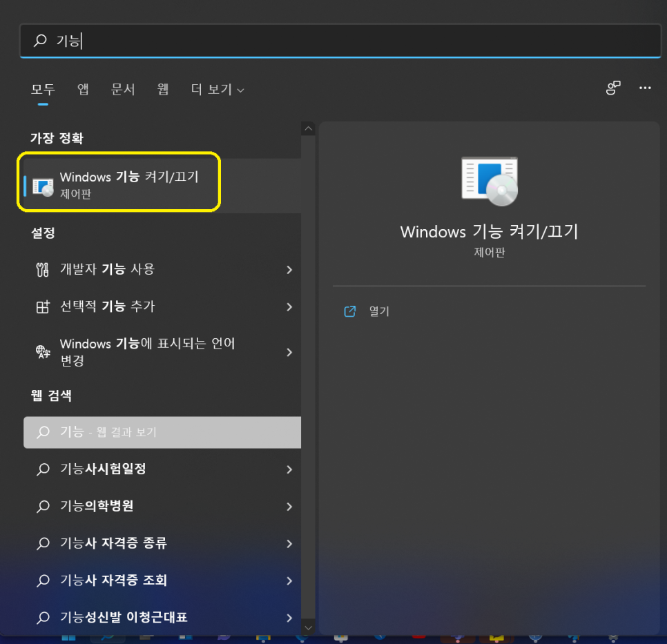Click search icon beside 기능사 자격증 종류
Screen dimensions: 667x644
pos(43,543)
